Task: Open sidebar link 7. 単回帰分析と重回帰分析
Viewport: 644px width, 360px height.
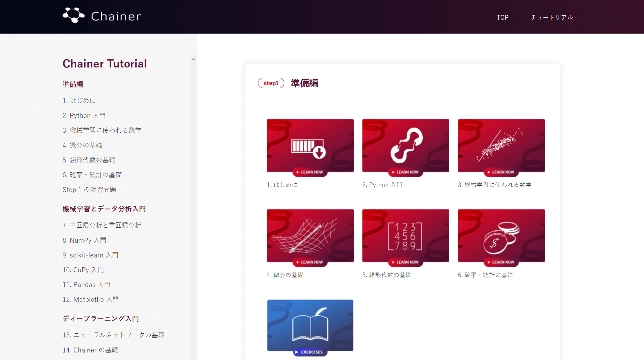Action: coord(102,225)
